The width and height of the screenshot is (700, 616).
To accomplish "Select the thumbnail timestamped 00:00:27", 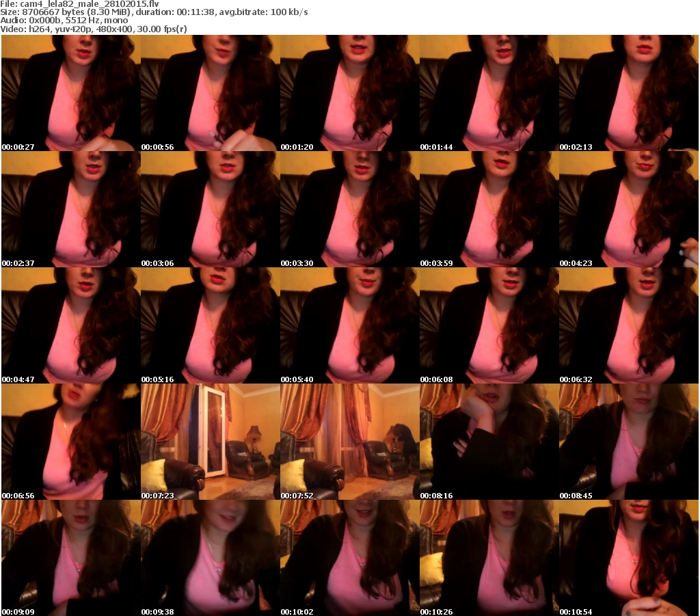I will click(x=70, y=93).
